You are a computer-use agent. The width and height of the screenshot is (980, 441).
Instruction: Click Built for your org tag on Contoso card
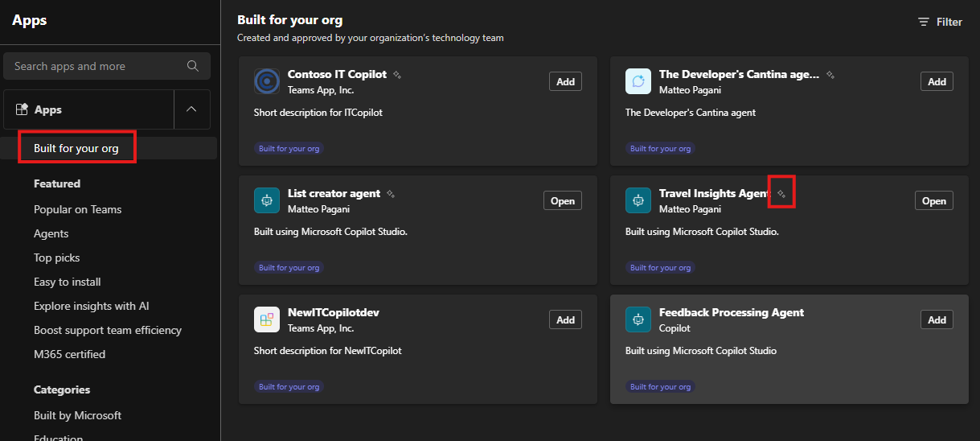tap(289, 148)
